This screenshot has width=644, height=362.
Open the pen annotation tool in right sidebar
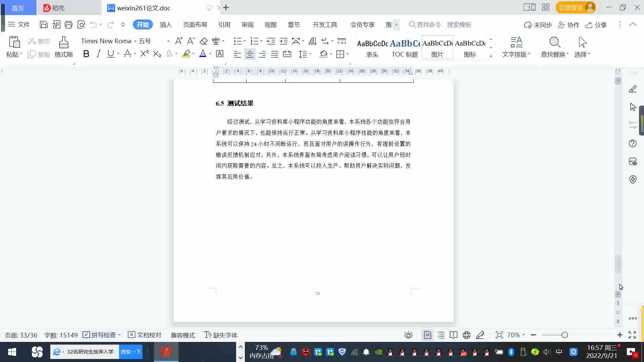click(x=633, y=89)
